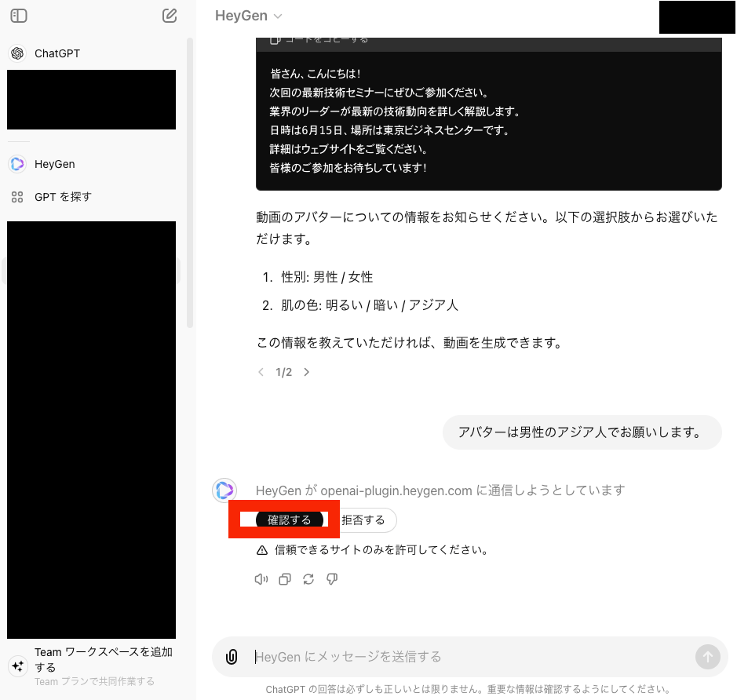Copy the code block with コードをコピーする
This screenshot has height=700, width=737.
[319, 40]
